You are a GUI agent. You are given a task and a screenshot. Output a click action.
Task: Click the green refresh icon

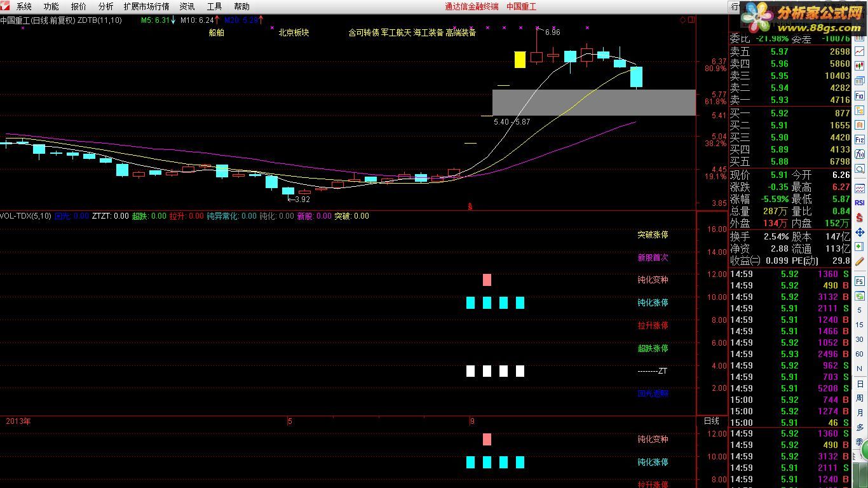coord(859,295)
